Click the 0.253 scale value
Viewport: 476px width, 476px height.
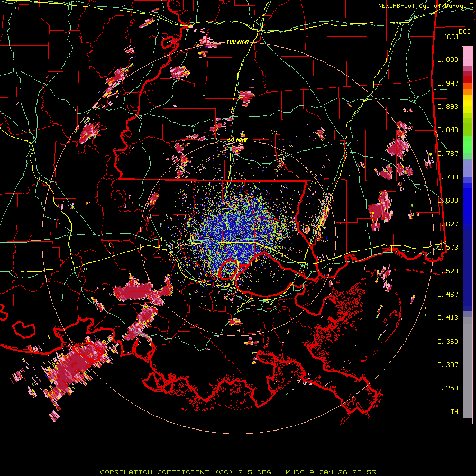coord(448,388)
